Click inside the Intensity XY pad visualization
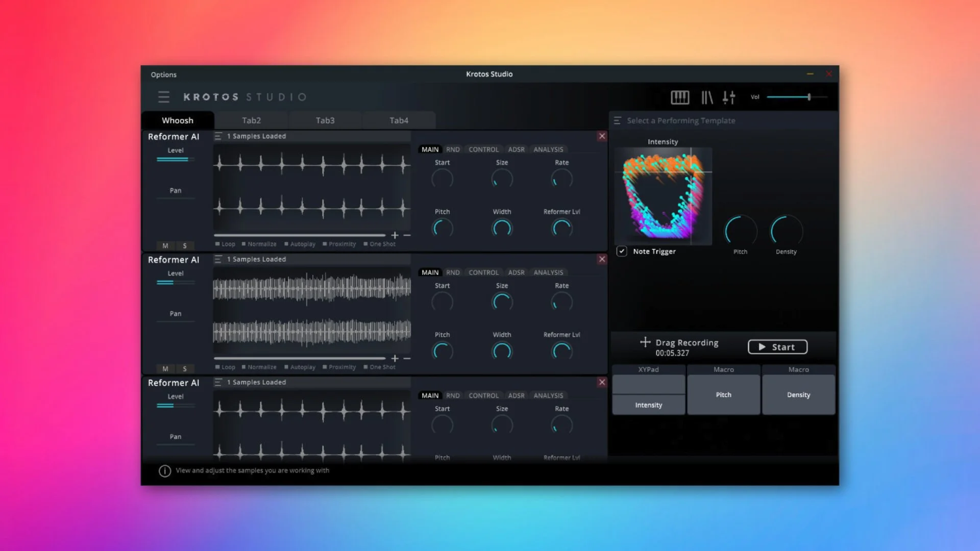This screenshot has width=980, height=551. coord(663,196)
